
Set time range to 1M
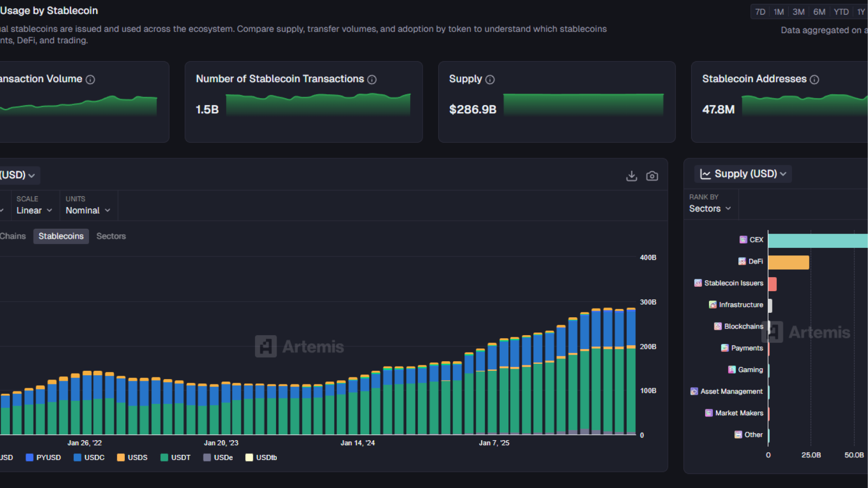779,12
